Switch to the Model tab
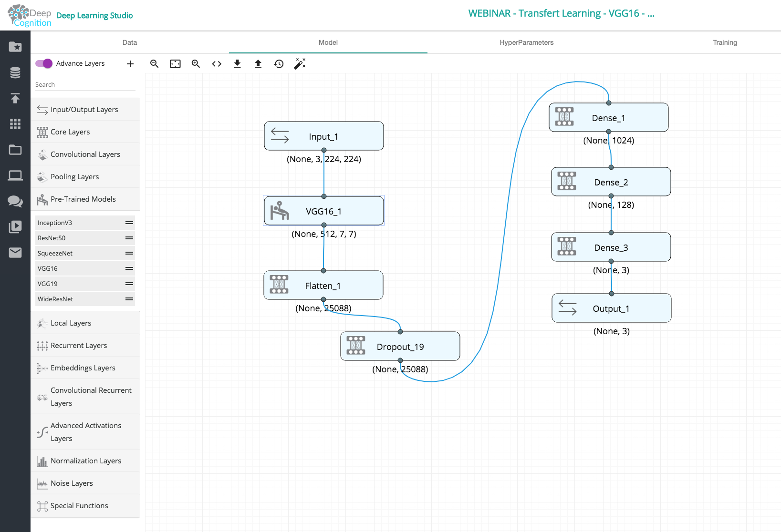Screen dimensions: 781x532 328,42
